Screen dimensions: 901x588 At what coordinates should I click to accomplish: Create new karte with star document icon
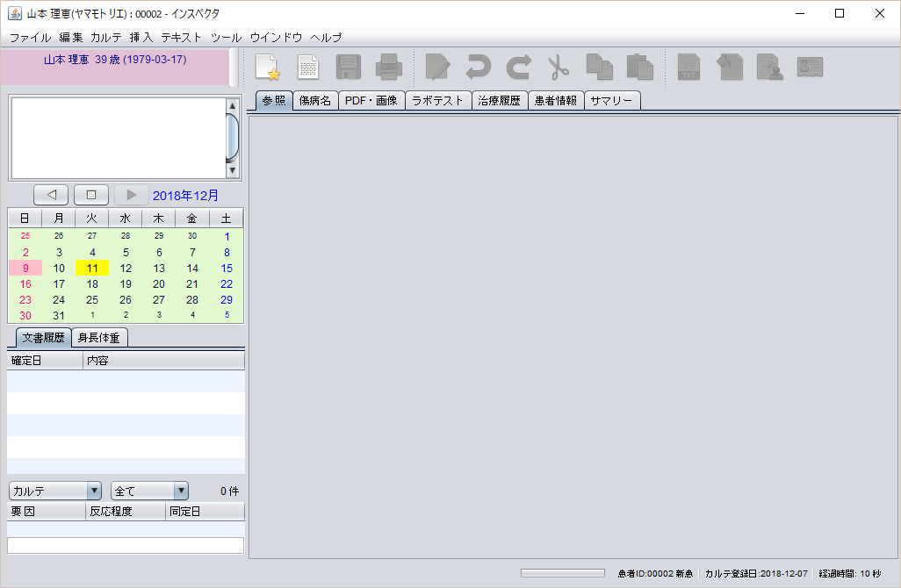click(268, 68)
